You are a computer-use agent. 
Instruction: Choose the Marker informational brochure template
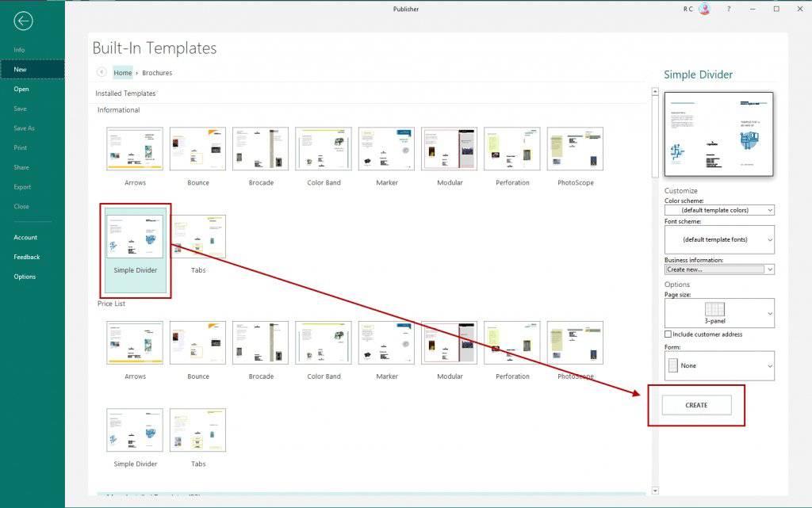point(386,149)
